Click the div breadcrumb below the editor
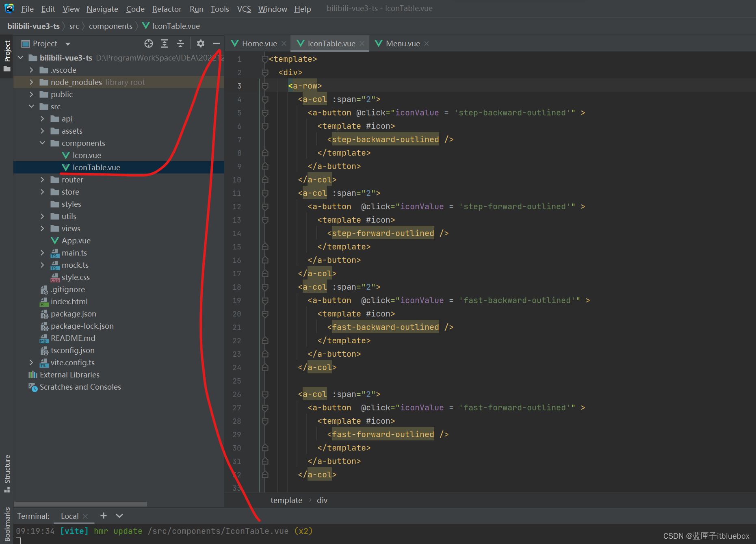This screenshot has height=544, width=756. [322, 500]
